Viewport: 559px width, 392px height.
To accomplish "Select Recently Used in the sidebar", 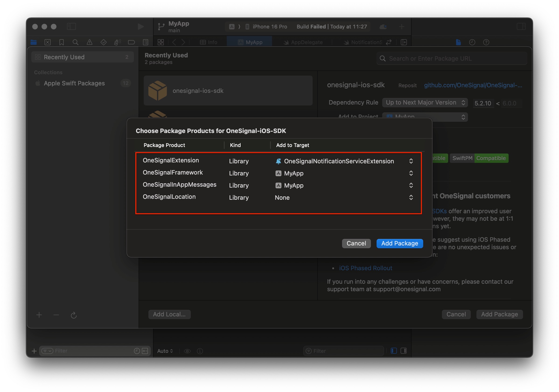I will 83,57.
